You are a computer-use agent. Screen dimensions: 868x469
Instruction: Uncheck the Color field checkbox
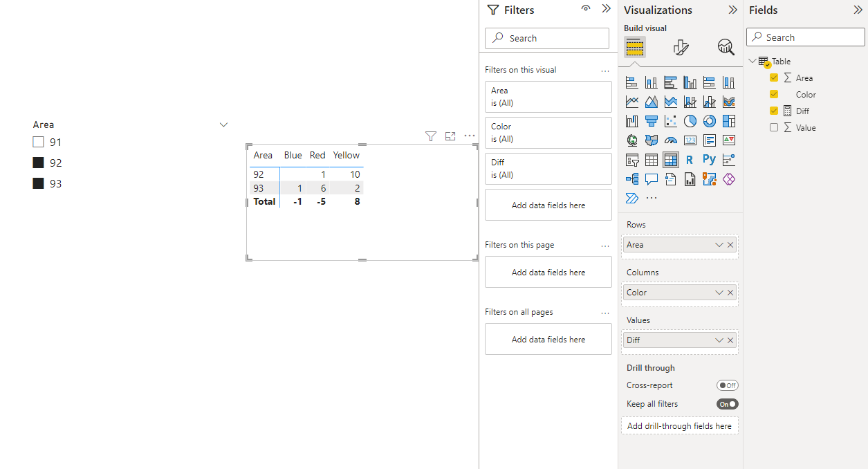774,94
